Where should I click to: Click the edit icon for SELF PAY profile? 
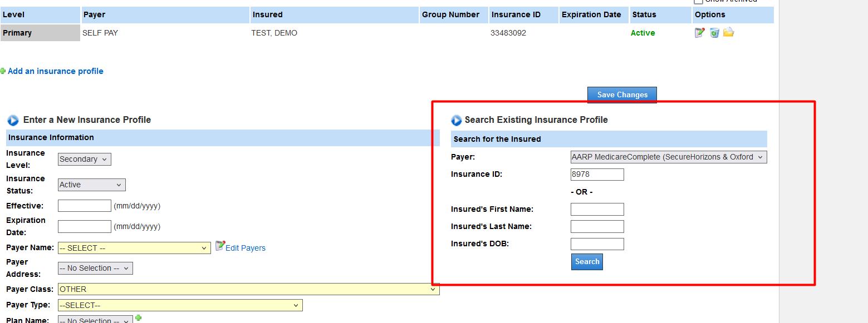coord(700,33)
